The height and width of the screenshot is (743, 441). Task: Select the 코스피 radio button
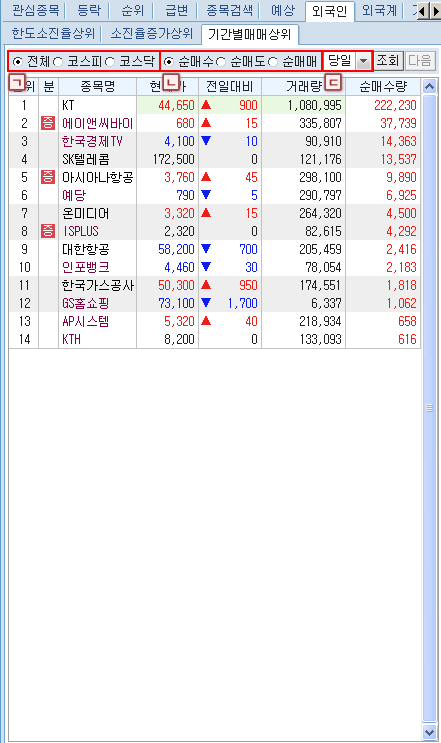[58, 62]
